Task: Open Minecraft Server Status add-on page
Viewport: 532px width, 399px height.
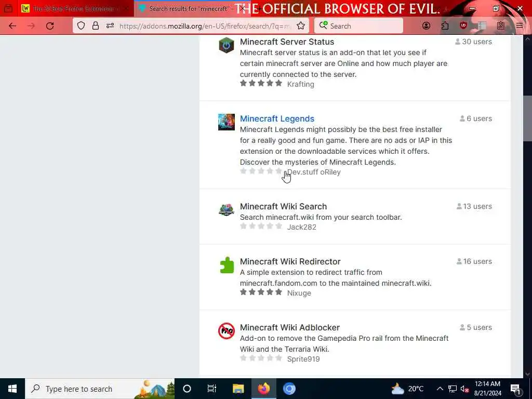Action: (x=287, y=42)
